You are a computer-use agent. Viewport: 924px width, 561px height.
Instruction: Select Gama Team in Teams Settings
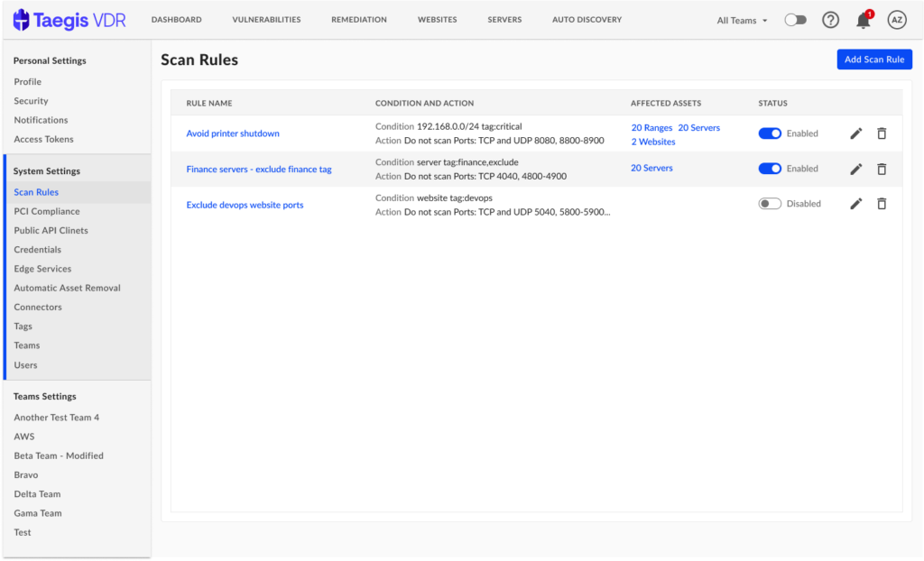tap(38, 513)
